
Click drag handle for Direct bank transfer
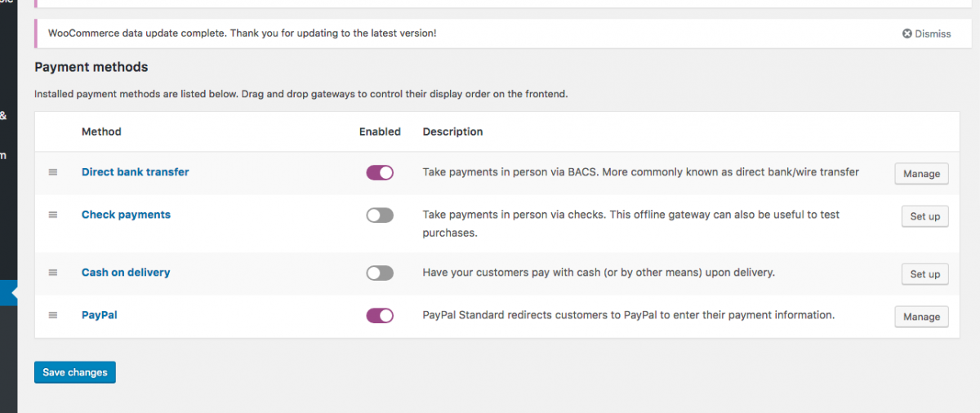tap(53, 172)
